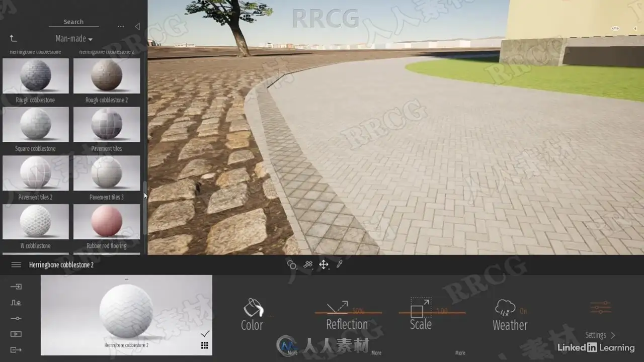The image size is (644, 362).
Task: Adjust the Reflection 50% slider
Action: 348,313
